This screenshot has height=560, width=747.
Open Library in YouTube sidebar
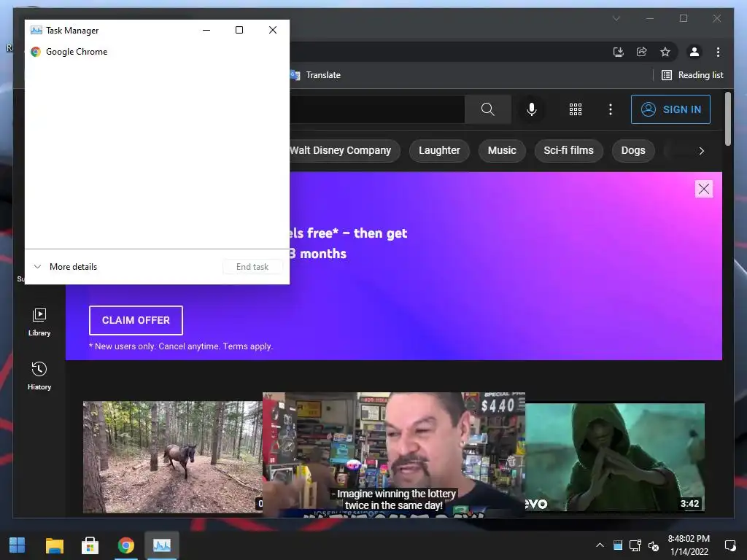point(39,322)
